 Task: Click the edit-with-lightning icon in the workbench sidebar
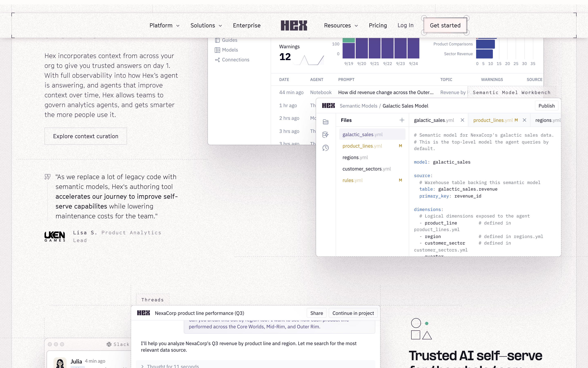(326, 135)
